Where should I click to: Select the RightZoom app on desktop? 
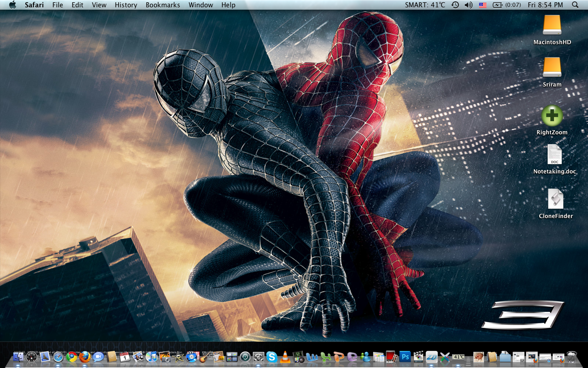pyautogui.click(x=552, y=120)
